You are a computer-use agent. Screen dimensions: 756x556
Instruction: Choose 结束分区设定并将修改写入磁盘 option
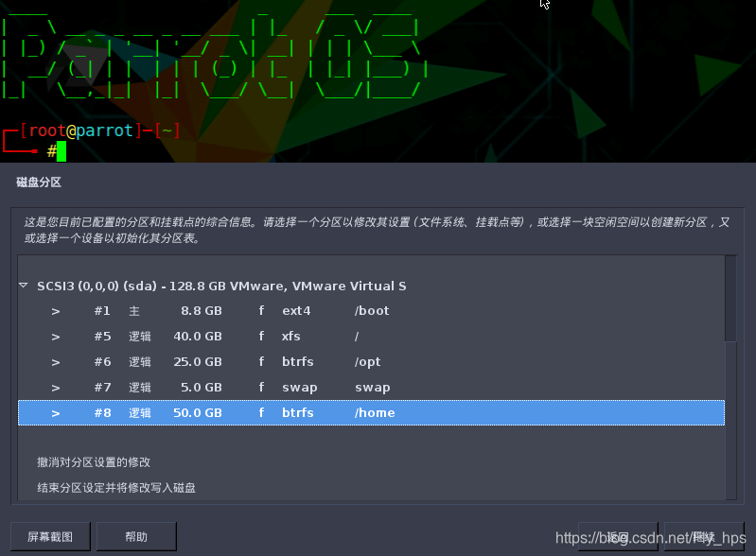click(116, 488)
